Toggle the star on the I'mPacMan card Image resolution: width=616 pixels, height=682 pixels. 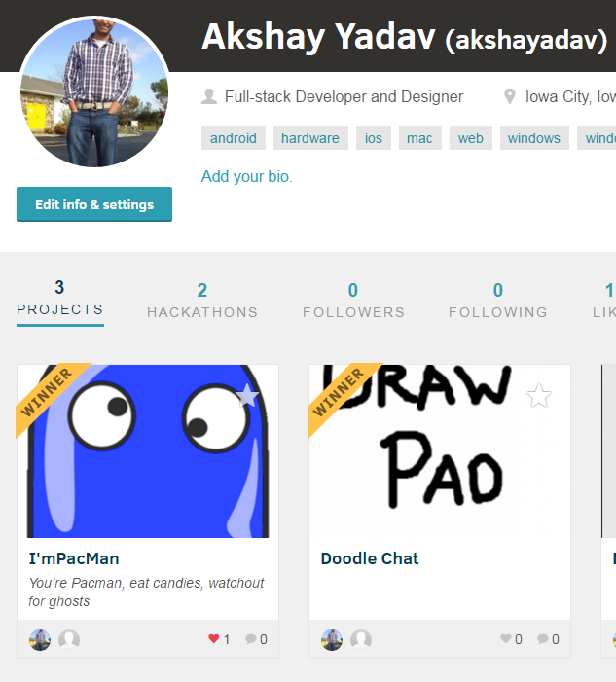click(x=247, y=395)
